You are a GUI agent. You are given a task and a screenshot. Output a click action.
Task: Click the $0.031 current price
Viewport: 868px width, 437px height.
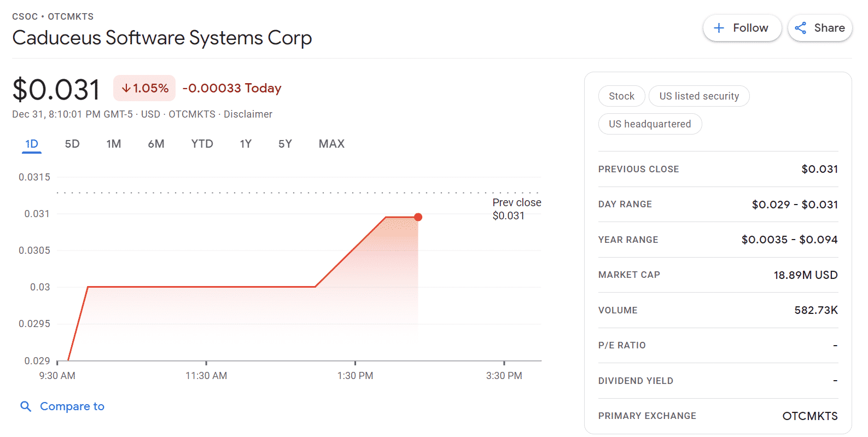coord(56,89)
